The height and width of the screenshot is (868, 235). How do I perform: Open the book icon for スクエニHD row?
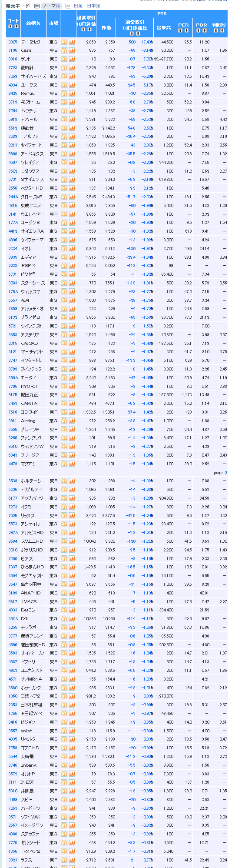(64, 541)
